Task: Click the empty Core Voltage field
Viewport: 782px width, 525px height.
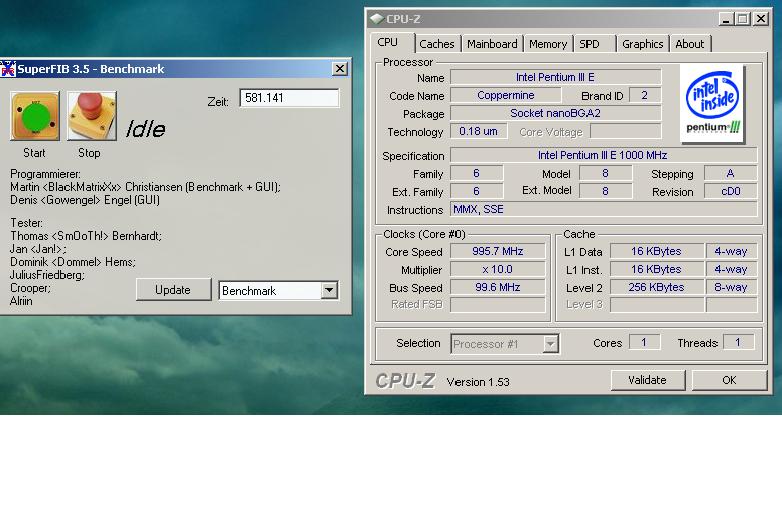Action: 625,132
